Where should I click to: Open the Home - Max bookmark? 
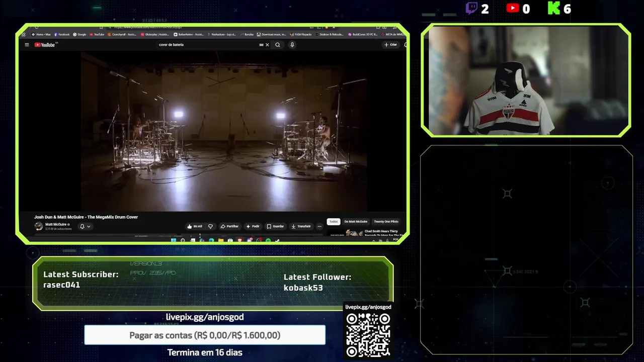point(41,34)
